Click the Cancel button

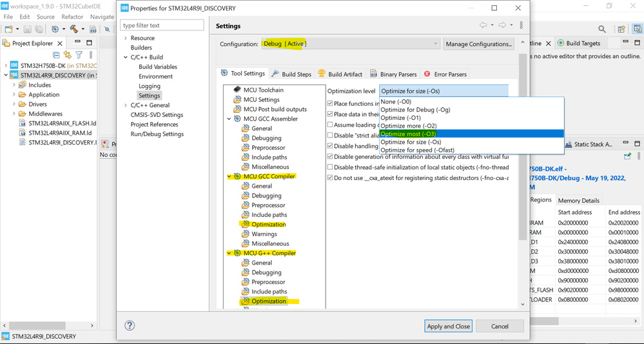pos(500,327)
